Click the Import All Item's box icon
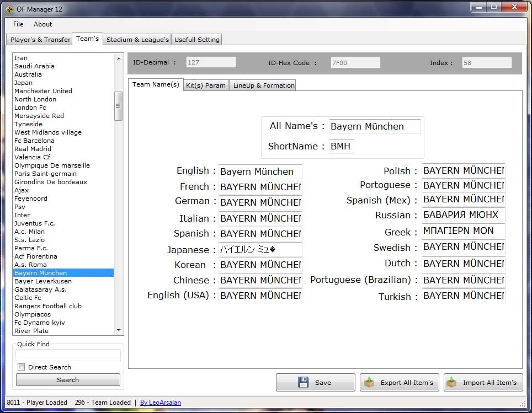This screenshot has height=413, width=532. [x=452, y=382]
